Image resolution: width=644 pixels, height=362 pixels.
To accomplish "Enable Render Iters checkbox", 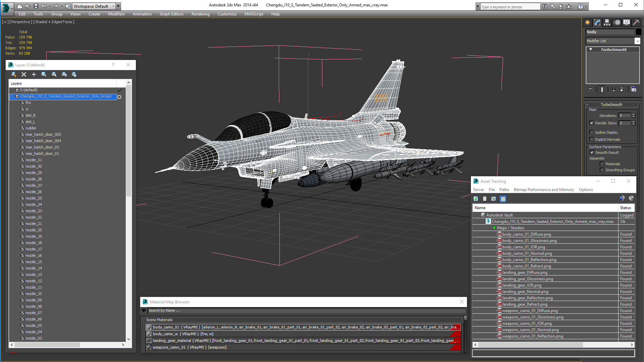I will (591, 123).
